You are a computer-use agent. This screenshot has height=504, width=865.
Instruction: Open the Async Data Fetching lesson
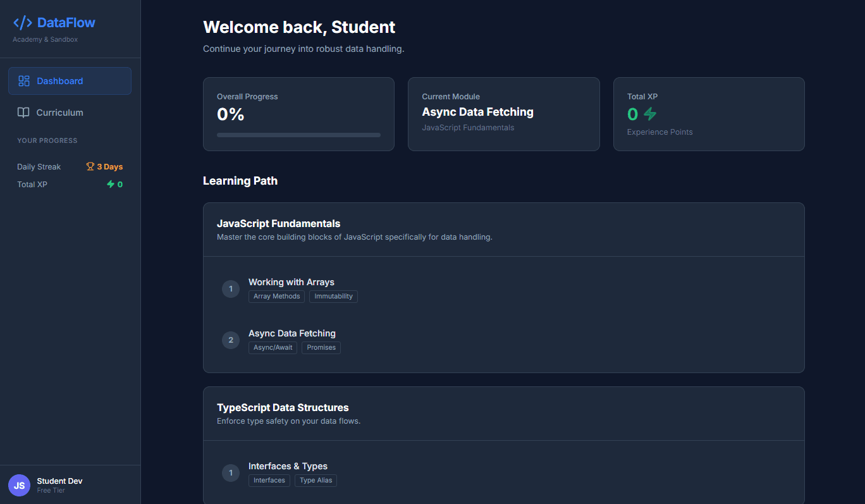coord(292,333)
